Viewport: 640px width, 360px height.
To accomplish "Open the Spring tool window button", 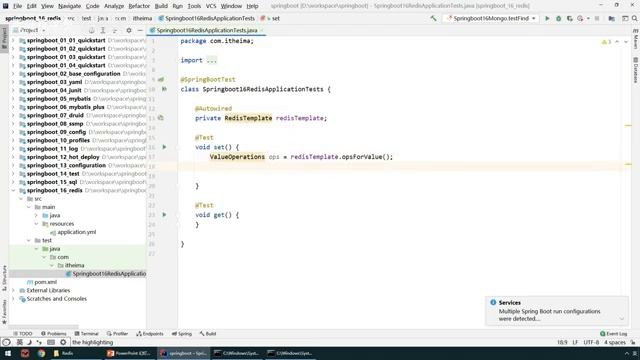I will pos(182,334).
